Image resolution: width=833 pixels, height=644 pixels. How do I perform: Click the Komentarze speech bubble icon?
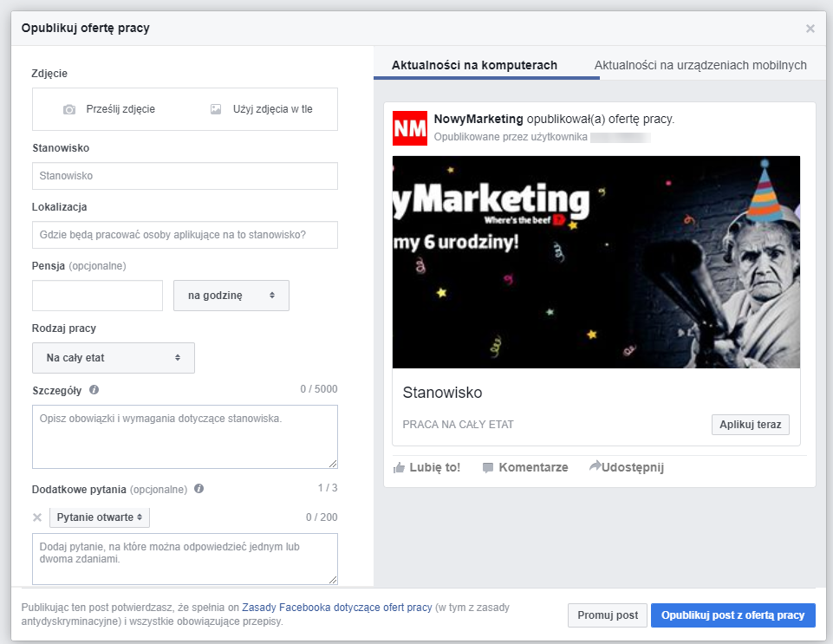488,468
